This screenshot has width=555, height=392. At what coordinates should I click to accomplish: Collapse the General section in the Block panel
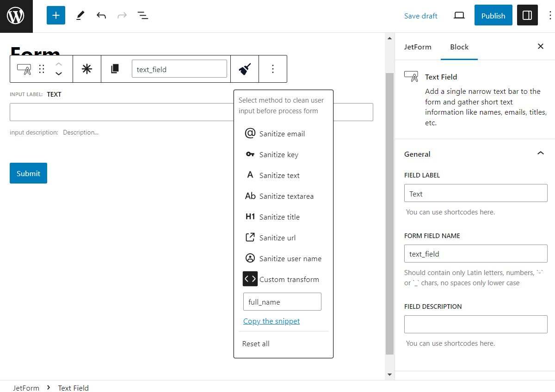pyautogui.click(x=540, y=153)
